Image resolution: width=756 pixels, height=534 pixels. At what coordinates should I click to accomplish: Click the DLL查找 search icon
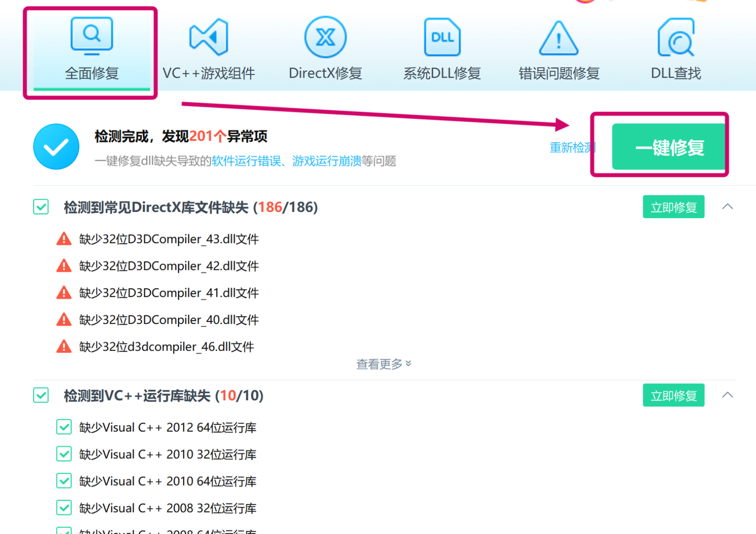pyautogui.click(x=676, y=36)
